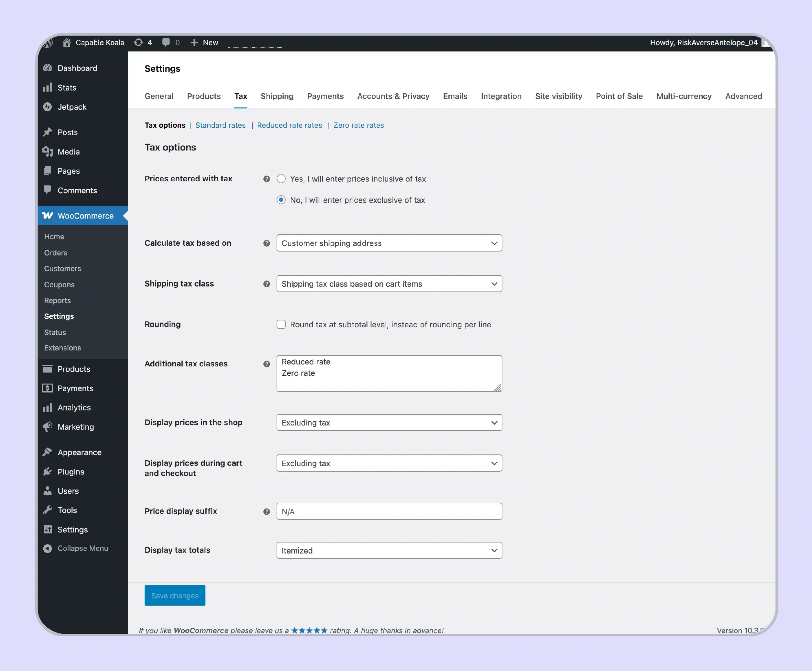Show help tooltip for Shipping tax class

click(x=267, y=284)
